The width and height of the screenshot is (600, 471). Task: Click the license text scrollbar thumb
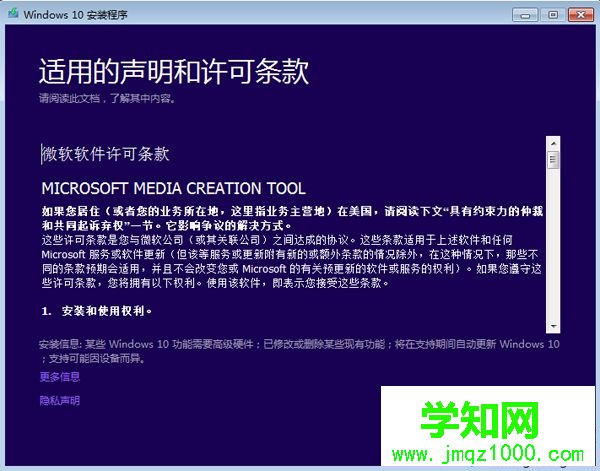pyautogui.click(x=553, y=160)
